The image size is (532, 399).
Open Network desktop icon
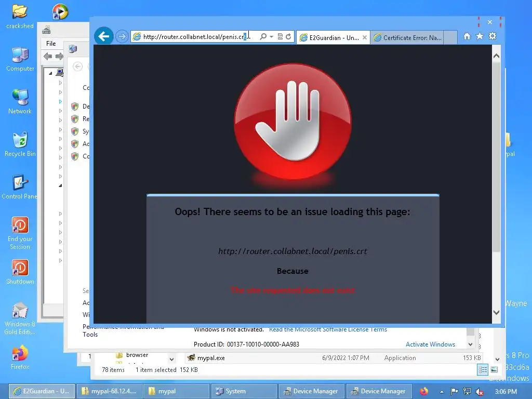(x=20, y=101)
